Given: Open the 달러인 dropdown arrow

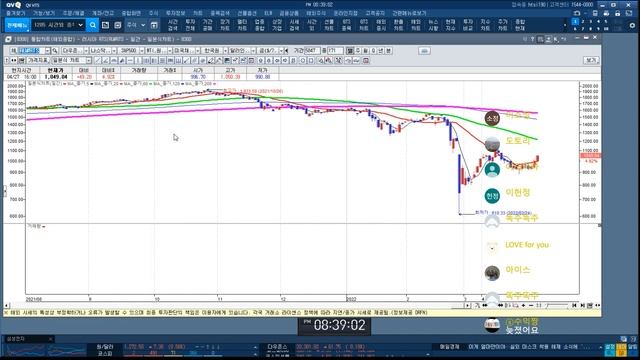Looking at the screenshot, I should (x=253, y=51).
